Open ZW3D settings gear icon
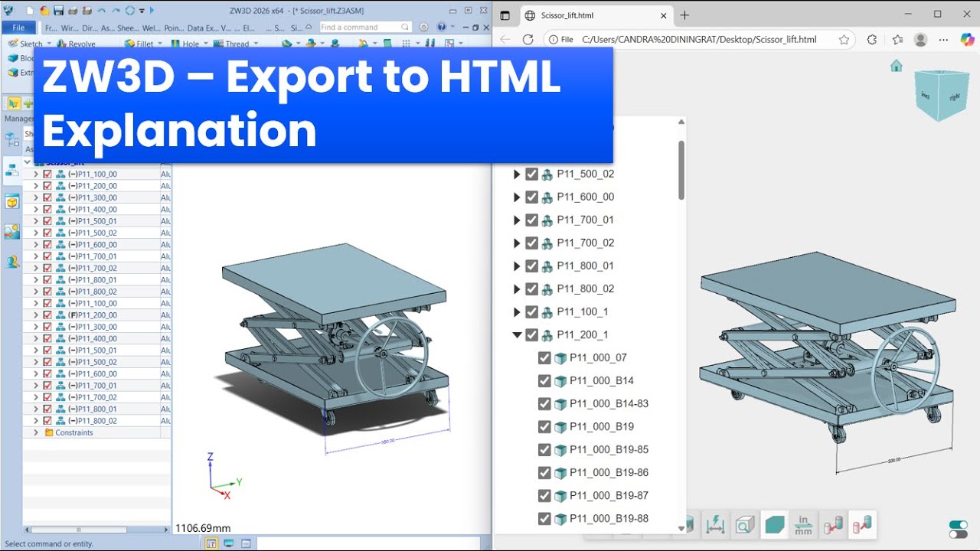The width and height of the screenshot is (980, 551). coord(424,27)
